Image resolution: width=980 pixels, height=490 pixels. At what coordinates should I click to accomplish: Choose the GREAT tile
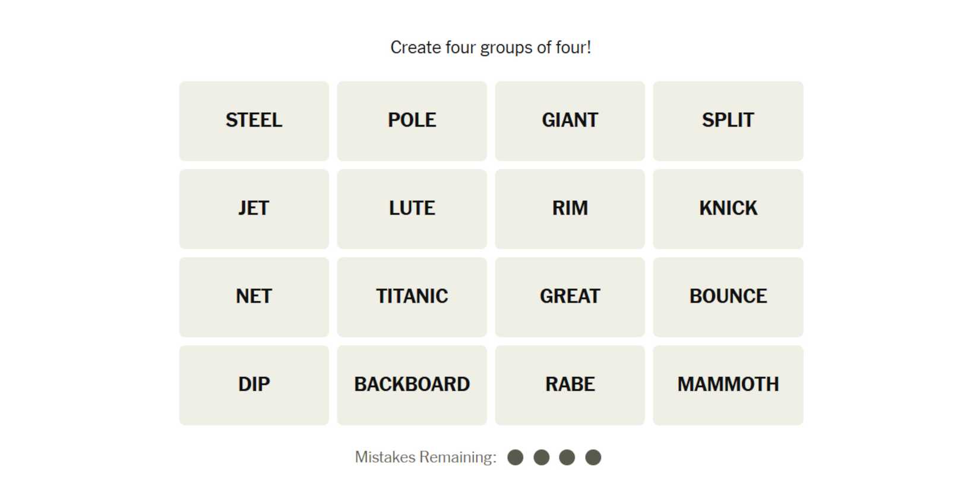tap(570, 296)
